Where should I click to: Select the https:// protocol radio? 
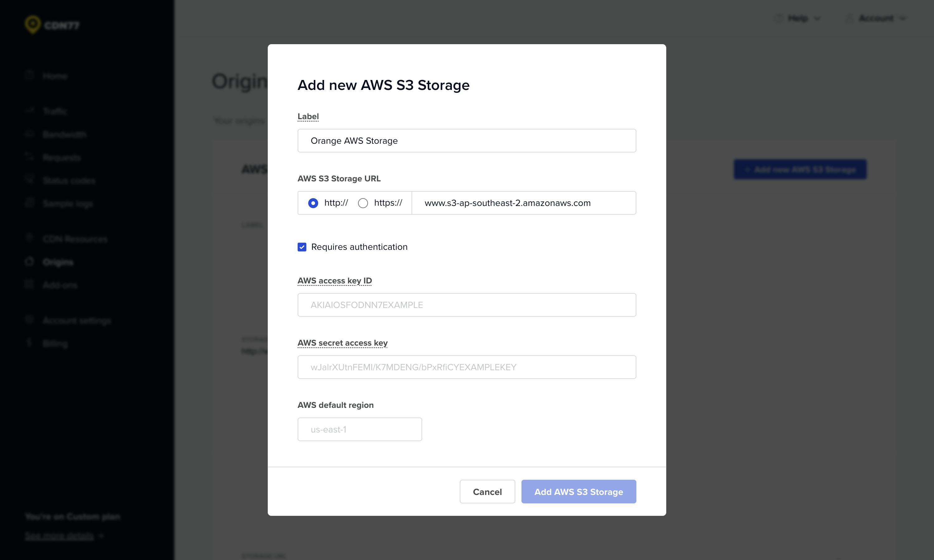point(363,203)
